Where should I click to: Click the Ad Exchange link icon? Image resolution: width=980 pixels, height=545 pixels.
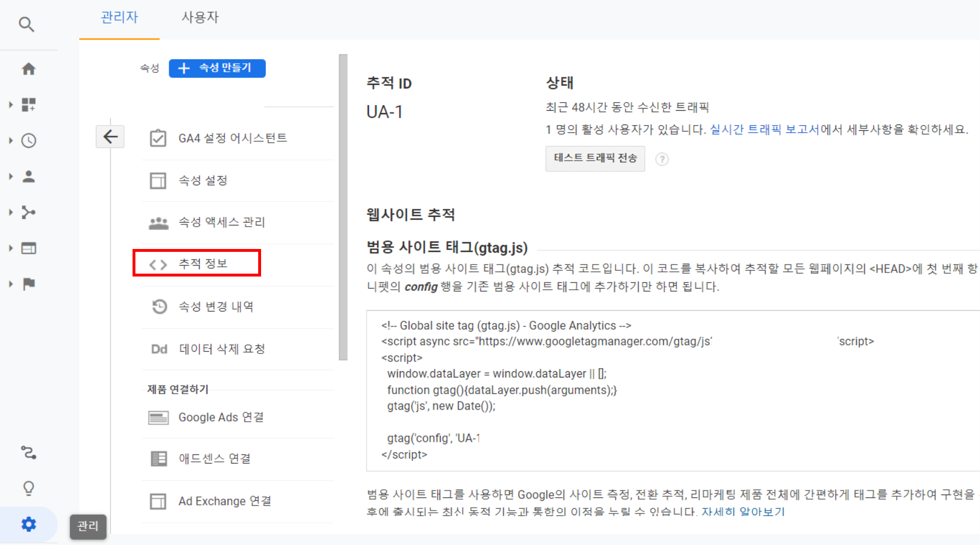tap(158, 501)
